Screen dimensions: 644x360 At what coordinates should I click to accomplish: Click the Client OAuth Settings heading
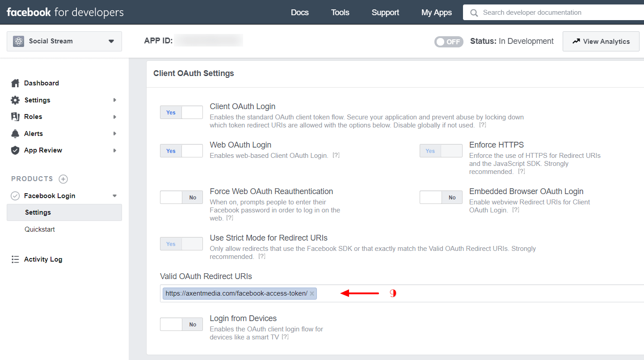[x=194, y=73]
